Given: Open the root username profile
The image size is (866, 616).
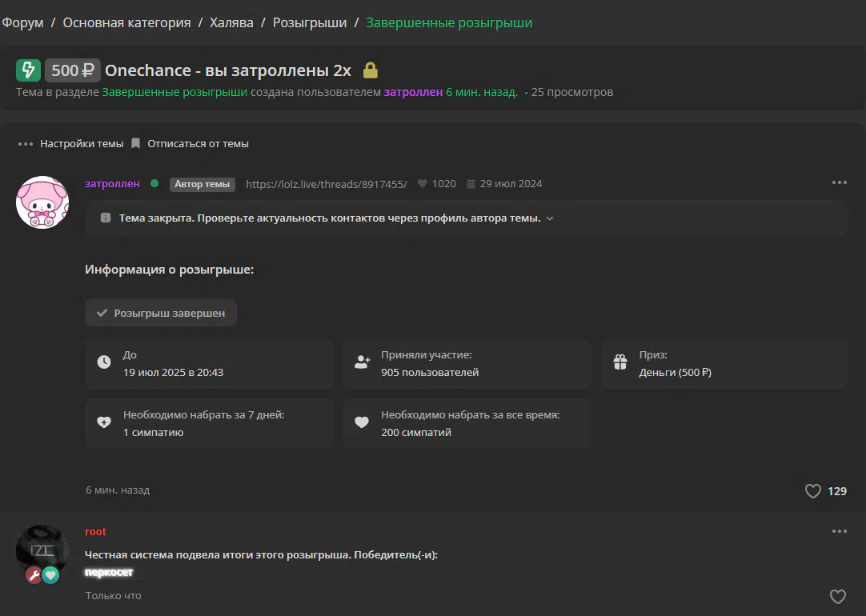Looking at the screenshot, I should [x=95, y=531].
